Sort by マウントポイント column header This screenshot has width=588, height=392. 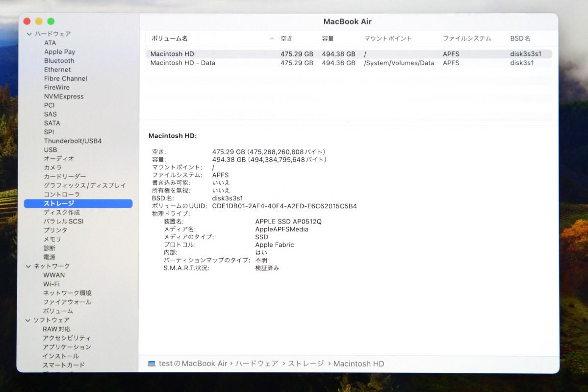click(388, 39)
